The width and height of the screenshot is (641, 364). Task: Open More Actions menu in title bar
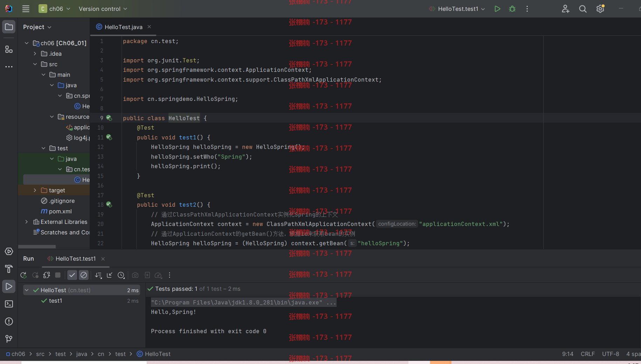pyautogui.click(x=527, y=9)
